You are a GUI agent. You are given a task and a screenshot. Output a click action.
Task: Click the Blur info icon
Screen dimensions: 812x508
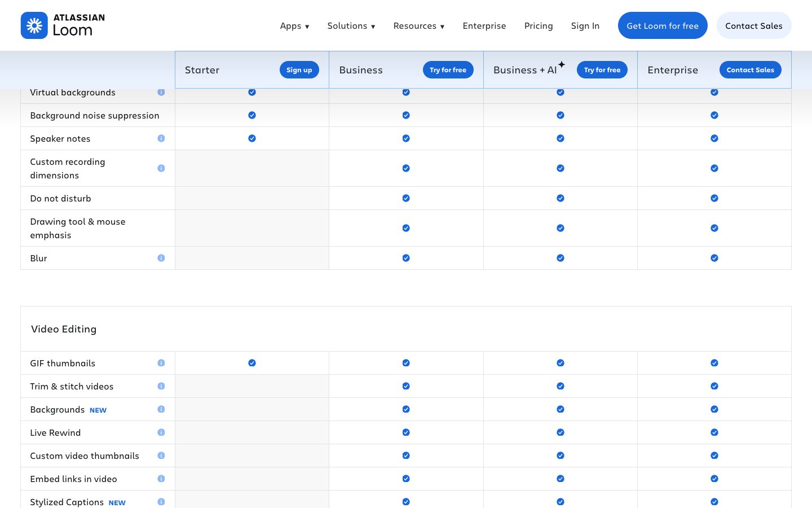(x=161, y=258)
